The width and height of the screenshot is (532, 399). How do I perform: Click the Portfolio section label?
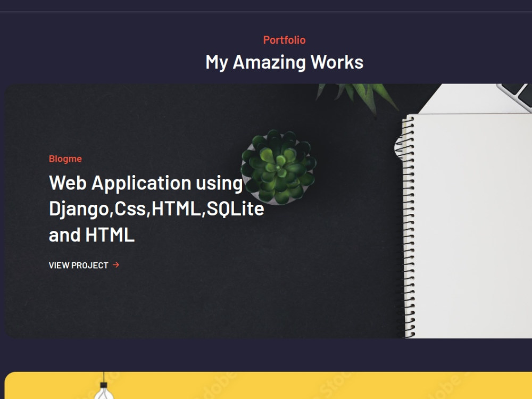point(284,40)
